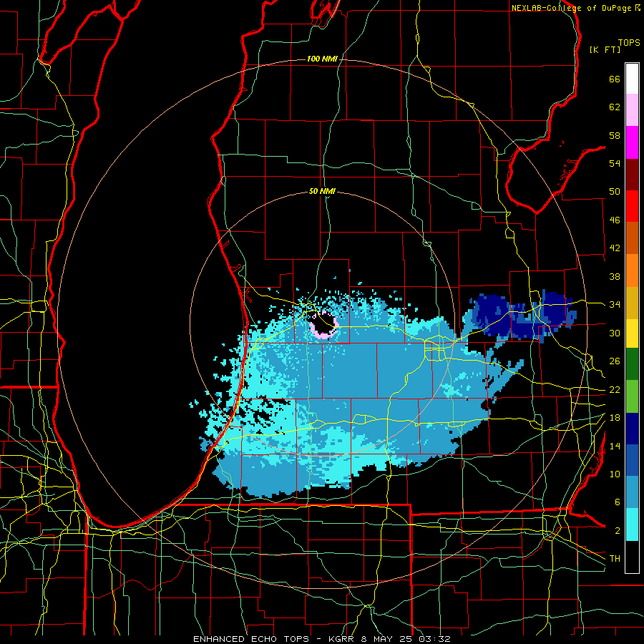Click the '8 MAY 25' date in caption
This screenshot has width=644, height=644.
pos(387,639)
